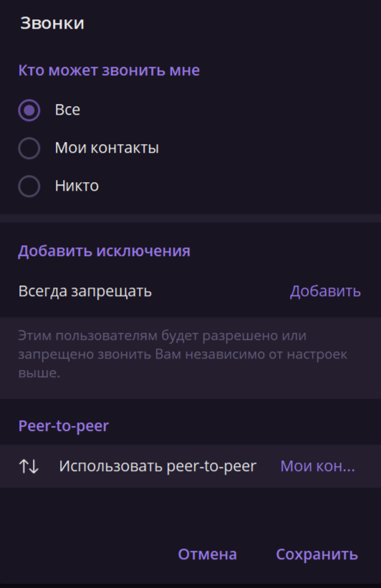Click the exceptions description text block

[x=183, y=354]
